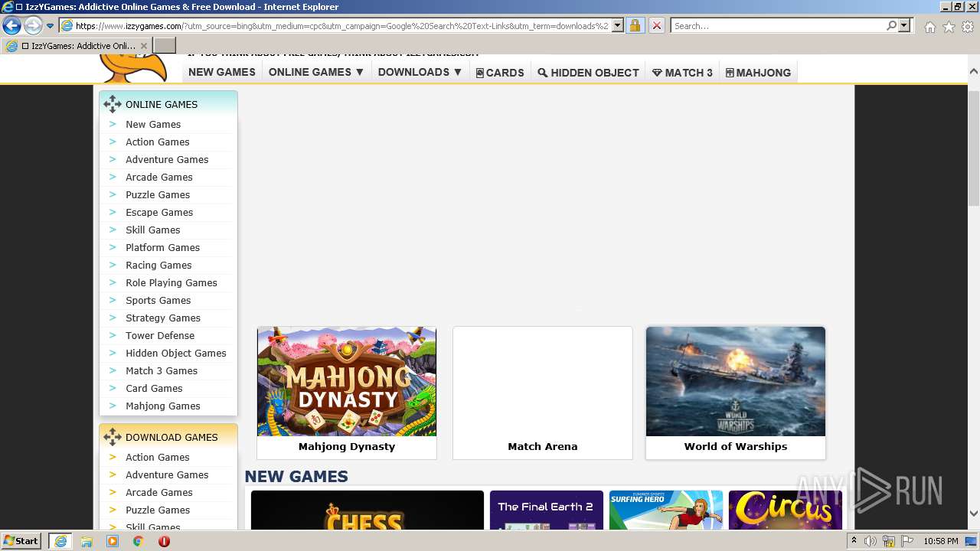This screenshot has width=980, height=551.
Task: Open the Chrome taskbar icon
Action: pos(138,541)
